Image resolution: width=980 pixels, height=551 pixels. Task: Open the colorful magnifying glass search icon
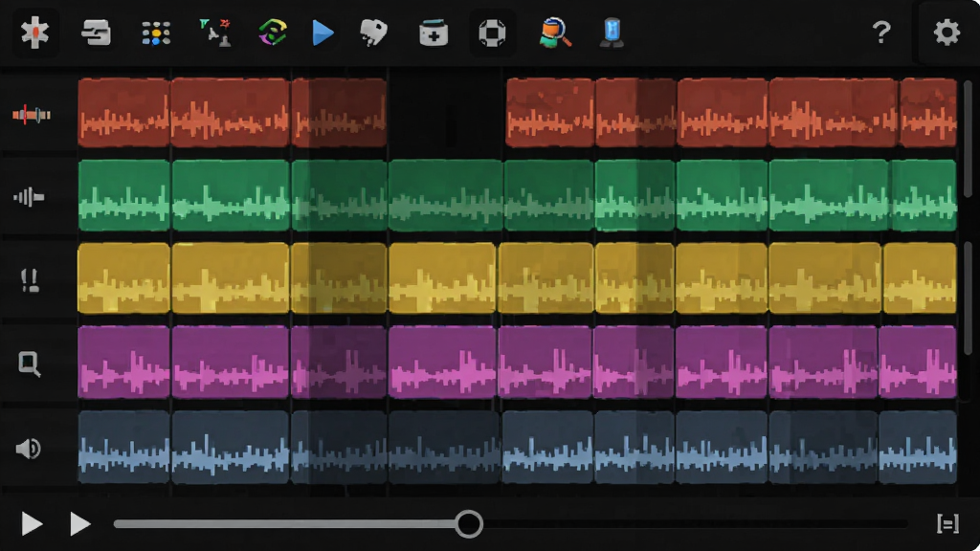(x=555, y=33)
